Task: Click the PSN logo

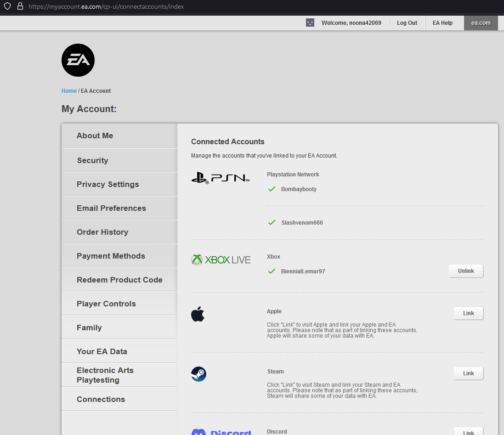Action: (x=221, y=178)
